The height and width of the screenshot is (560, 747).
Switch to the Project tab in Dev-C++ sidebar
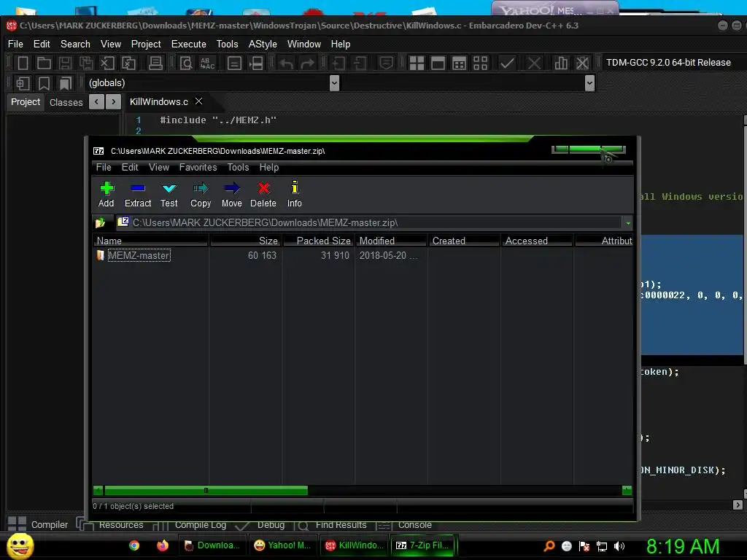click(26, 102)
